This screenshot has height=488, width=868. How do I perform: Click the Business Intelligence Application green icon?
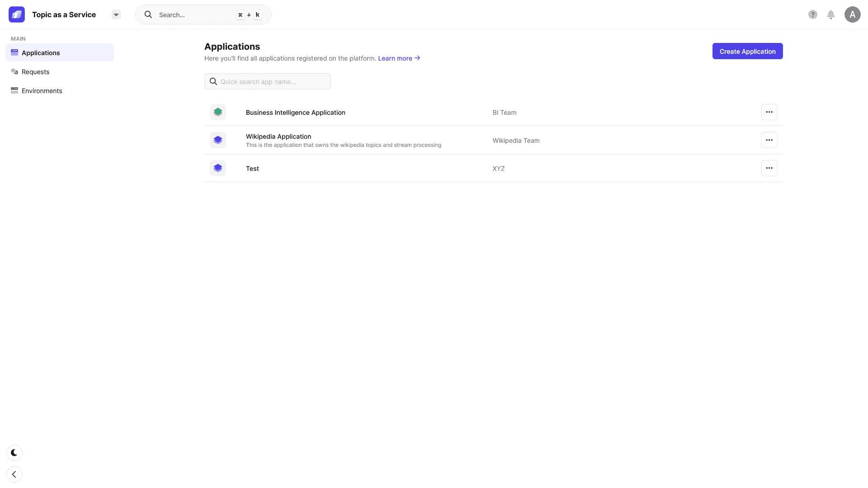click(218, 112)
